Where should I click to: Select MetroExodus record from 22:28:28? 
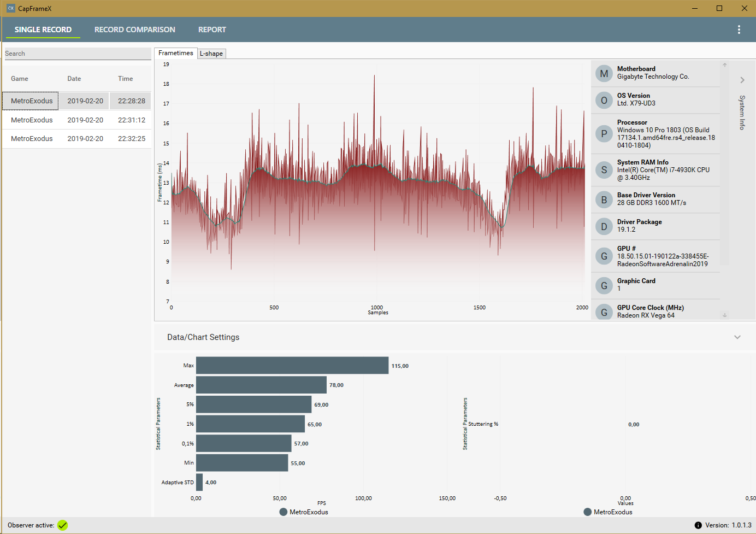click(x=76, y=101)
